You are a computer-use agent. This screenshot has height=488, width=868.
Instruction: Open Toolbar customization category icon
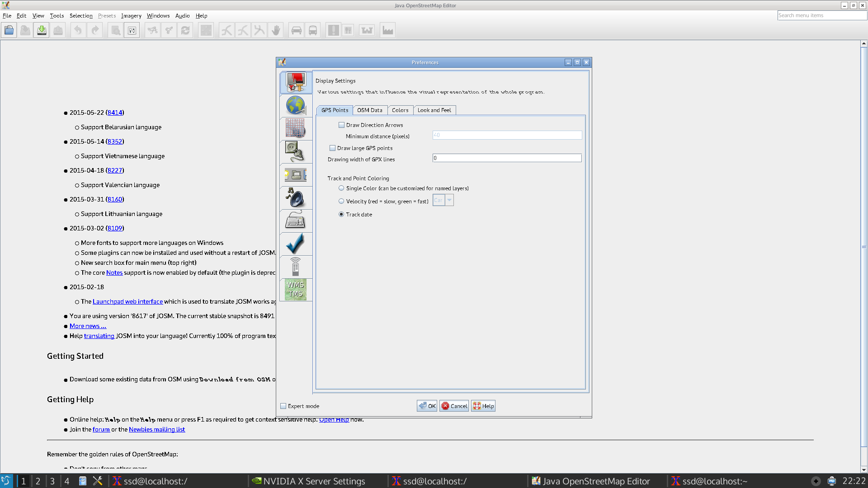pyautogui.click(x=296, y=175)
